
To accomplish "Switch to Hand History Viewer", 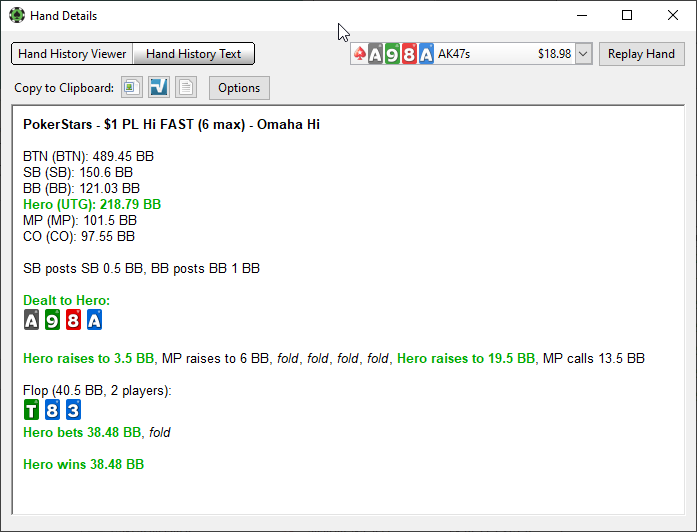I will tap(72, 54).
